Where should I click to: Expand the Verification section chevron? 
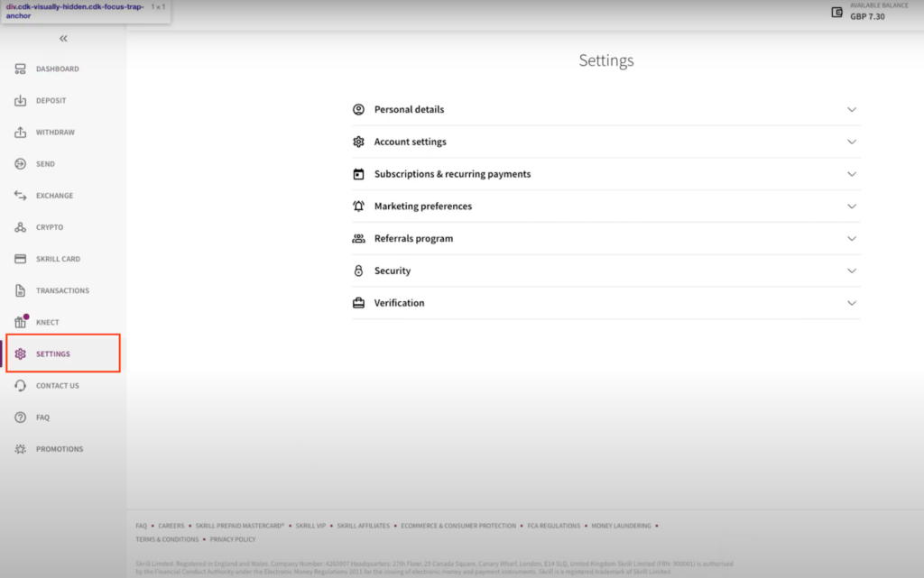pyautogui.click(x=852, y=303)
